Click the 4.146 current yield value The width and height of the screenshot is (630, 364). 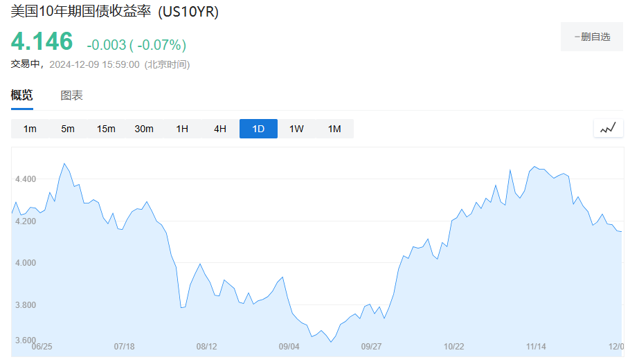pos(42,42)
